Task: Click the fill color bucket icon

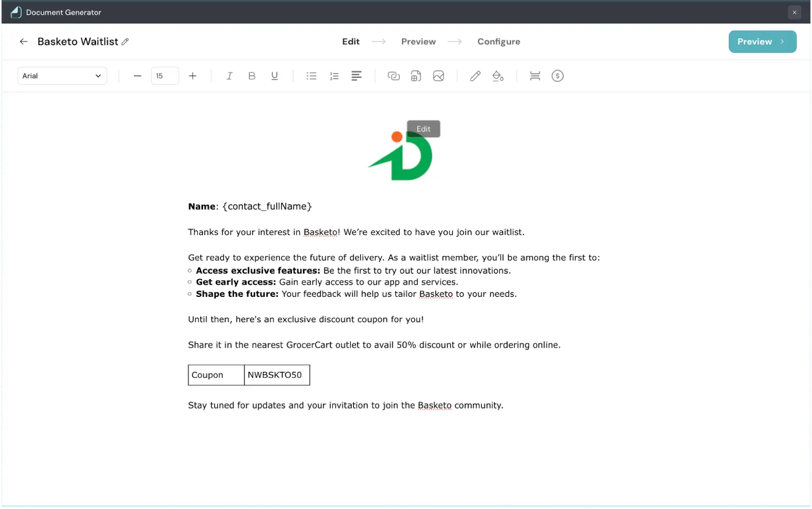Action: 498,76
